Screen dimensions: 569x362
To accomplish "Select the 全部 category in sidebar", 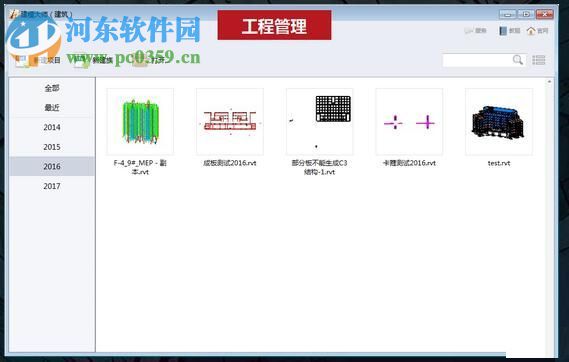I will pos(52,88).
